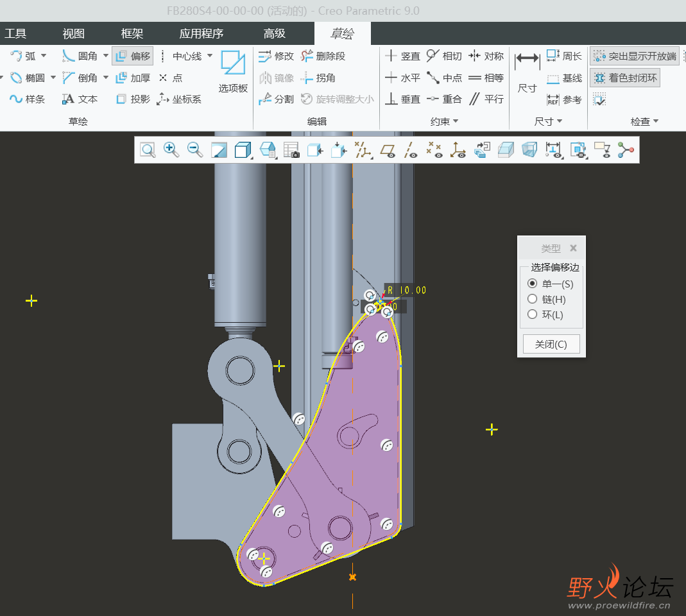Expand the Fillet (圆角) dropdown arrow
Image resolution: width=686 pixels, height=616 pixels.
(x=105, y=56)
